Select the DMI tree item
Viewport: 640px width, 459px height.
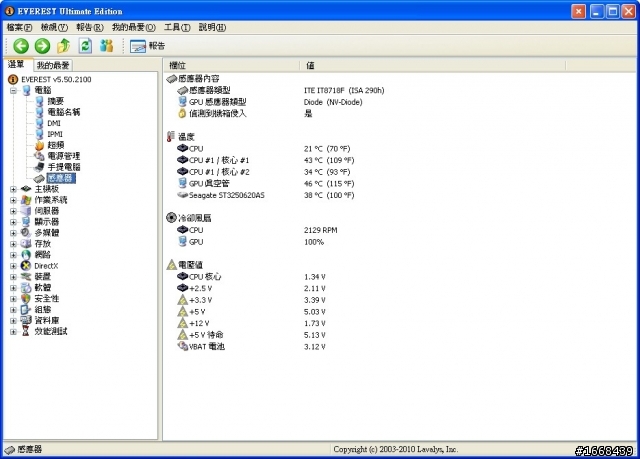54,123
